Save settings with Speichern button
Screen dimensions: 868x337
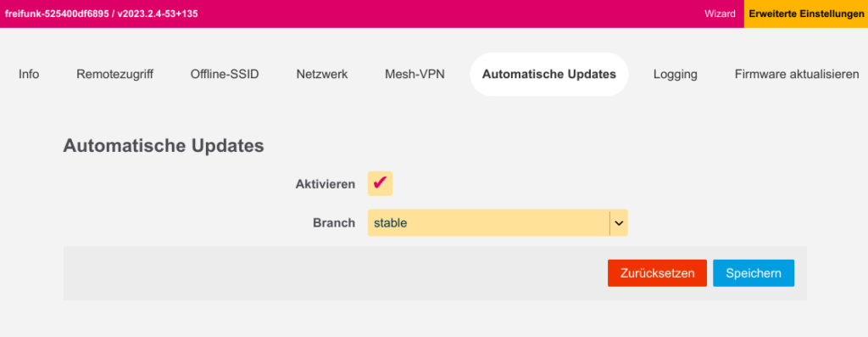754,273
